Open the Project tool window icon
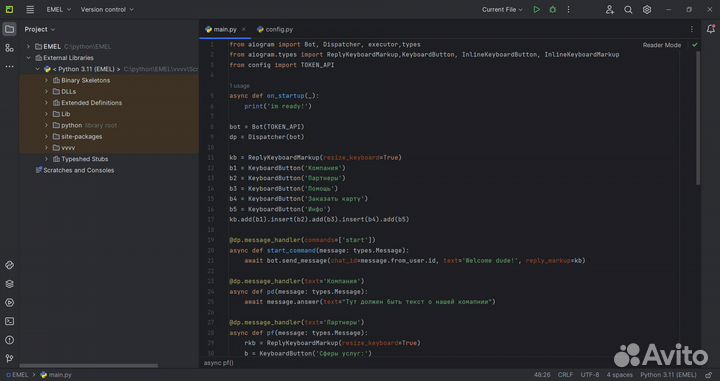 [x=9, y=29]
